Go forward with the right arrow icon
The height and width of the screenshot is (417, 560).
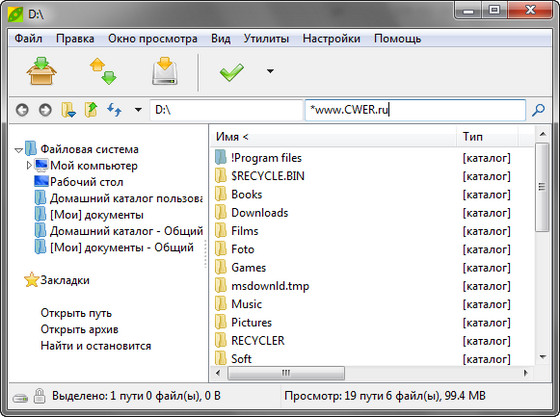45,110
